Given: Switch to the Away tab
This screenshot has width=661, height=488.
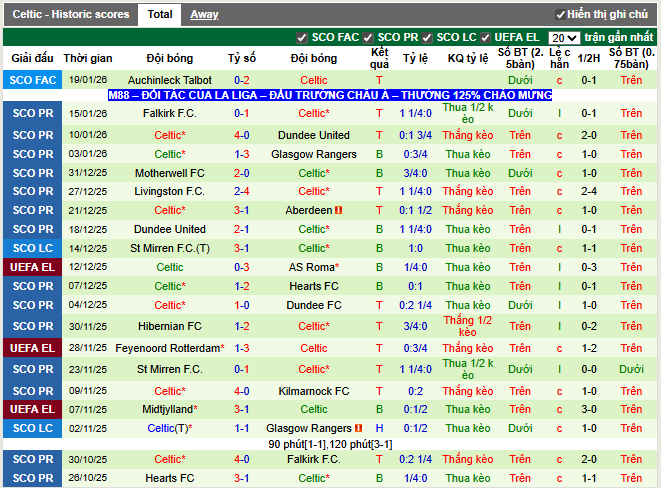Looking at the screenshot, I should click(x=204, y=15).
